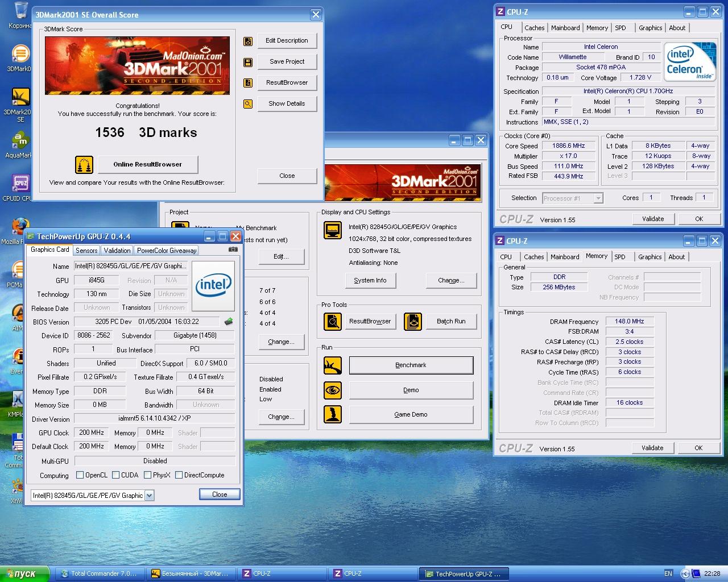Open Caches tab in upper CPU-Z window
This screenshot has height=582, width=728.
[535, 28]
